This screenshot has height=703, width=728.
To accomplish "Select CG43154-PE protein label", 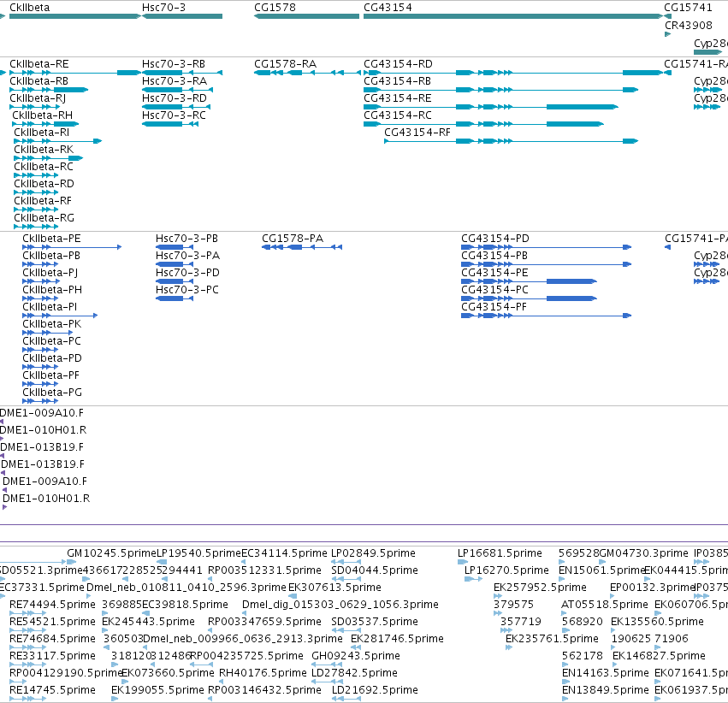I will coord(494,273).
